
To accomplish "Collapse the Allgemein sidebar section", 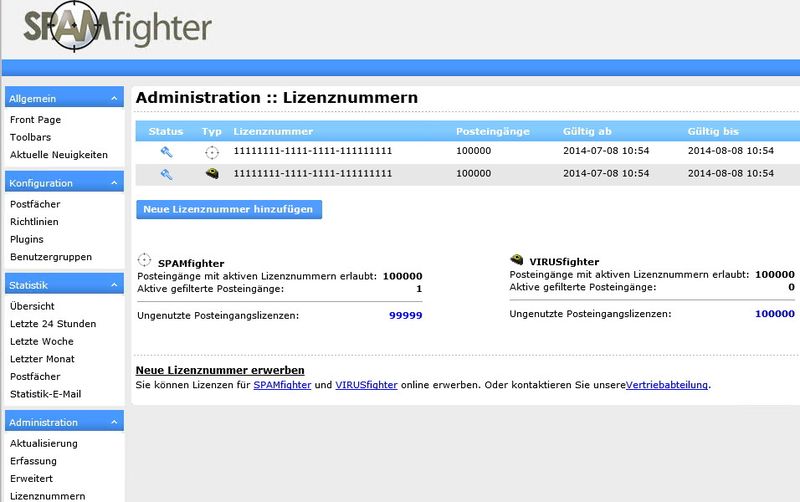I will pos(114,98).
